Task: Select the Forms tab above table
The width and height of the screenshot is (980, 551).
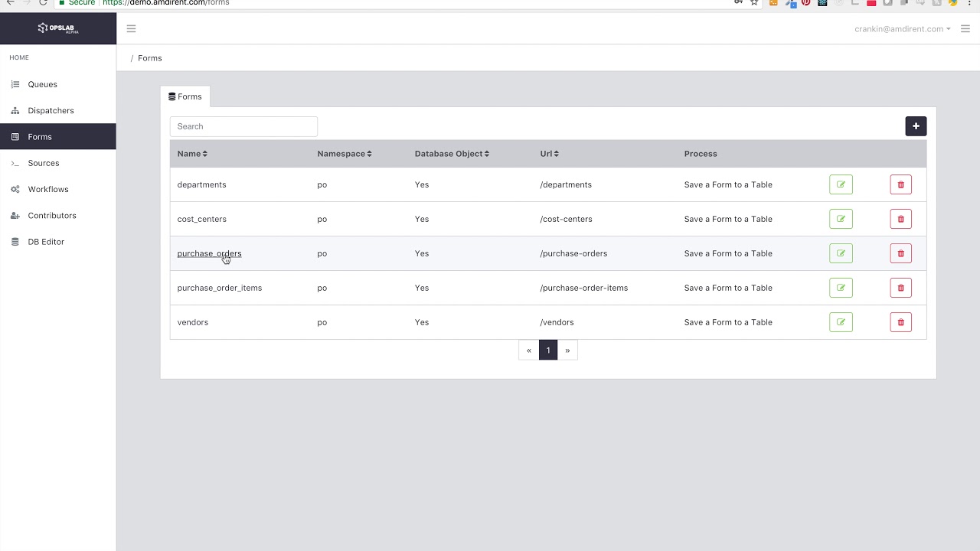Action: point(185,96)
